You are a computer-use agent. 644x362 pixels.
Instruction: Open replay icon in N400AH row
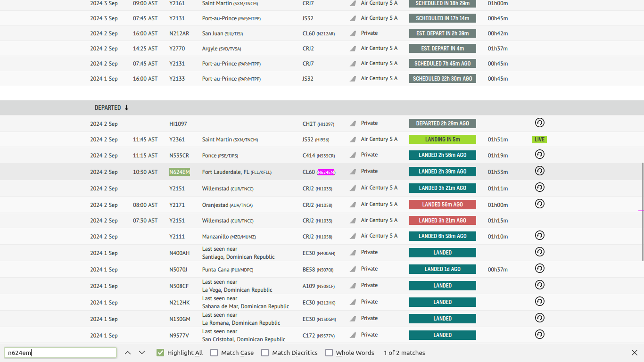tap(540, 252)
